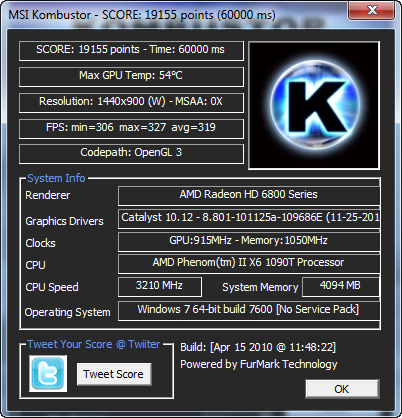Select the AMD Phenom II X6 1090T field
402x418 pixels.
249,264
